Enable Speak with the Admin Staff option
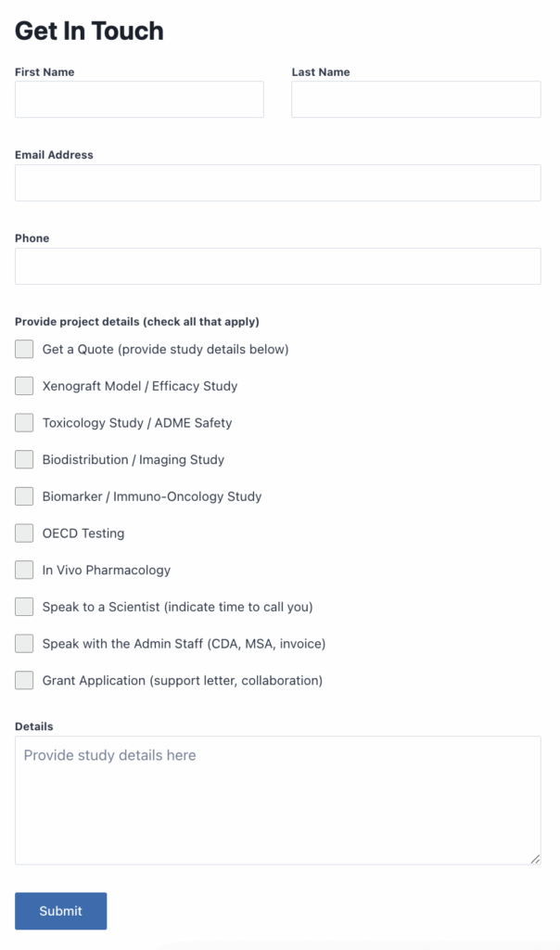Image resolution: width=560 pixels, height=950 pixels. coord(24,644)
